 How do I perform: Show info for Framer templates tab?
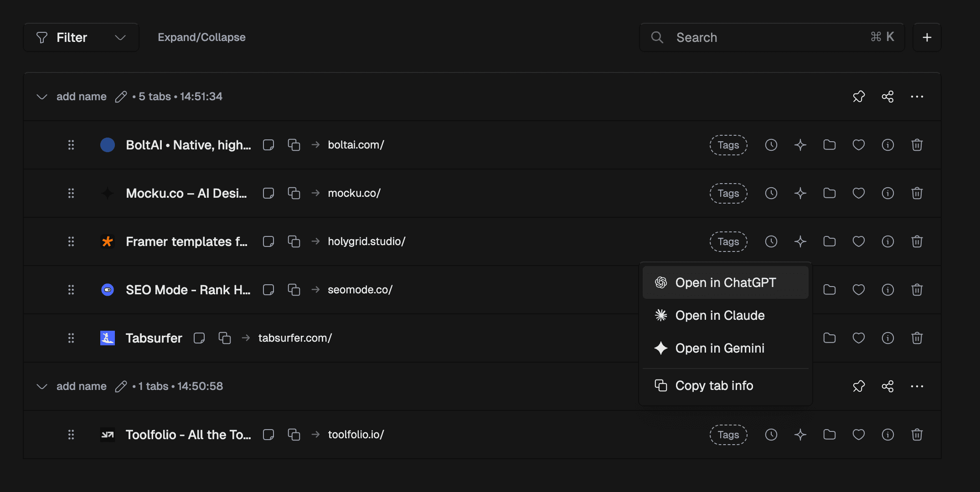[888, 241]
